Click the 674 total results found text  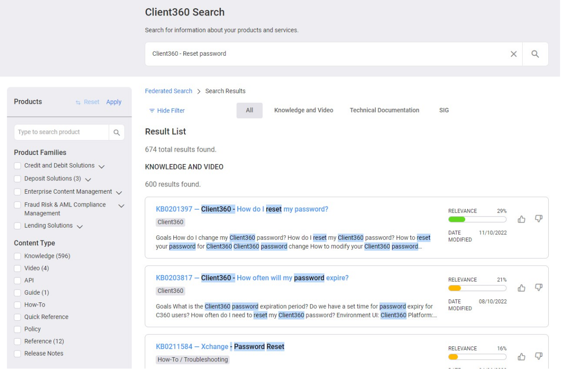(181, 149)
